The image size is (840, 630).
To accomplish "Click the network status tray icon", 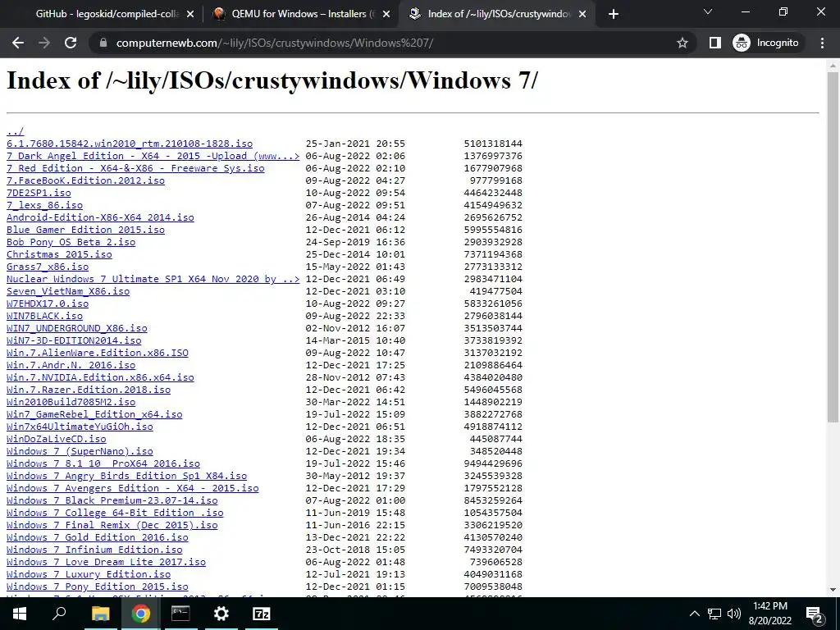I will [714, 614].
